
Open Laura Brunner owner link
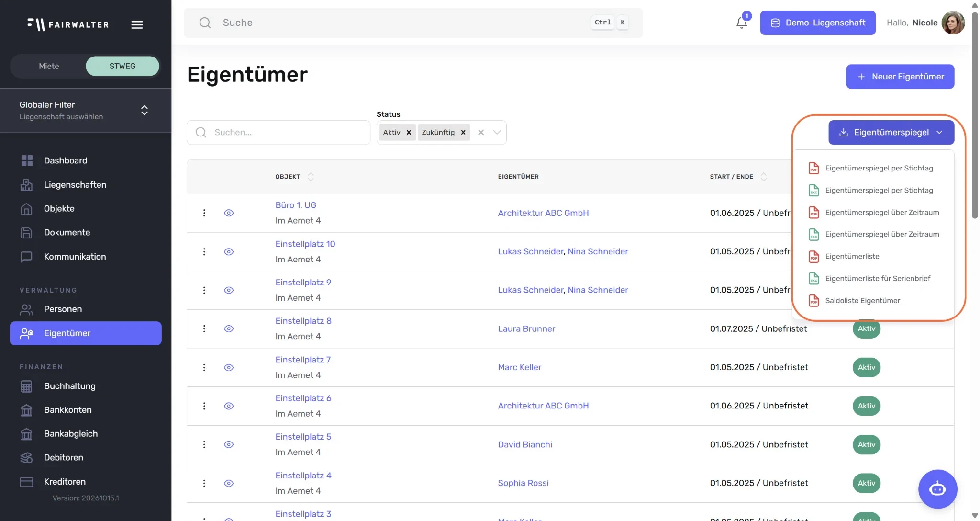click(x=526, y=329)
